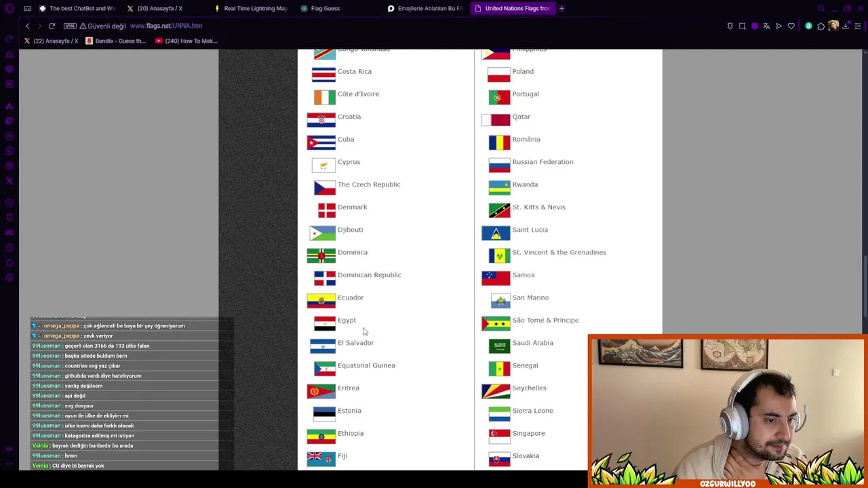This screenshot has height=488, width=868.
Task: Open the profile avatar in toolbar
Action: pos(833,26)
